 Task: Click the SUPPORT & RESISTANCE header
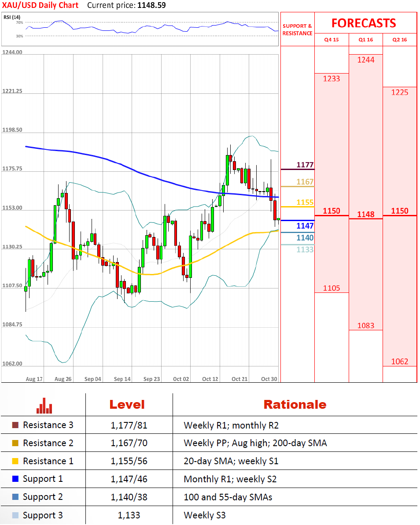pos(297,30)
